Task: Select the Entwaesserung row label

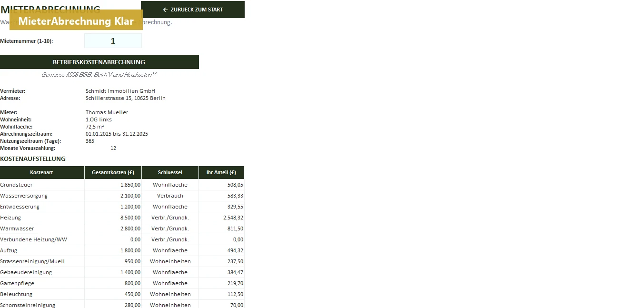Action: tap(20, 207)
